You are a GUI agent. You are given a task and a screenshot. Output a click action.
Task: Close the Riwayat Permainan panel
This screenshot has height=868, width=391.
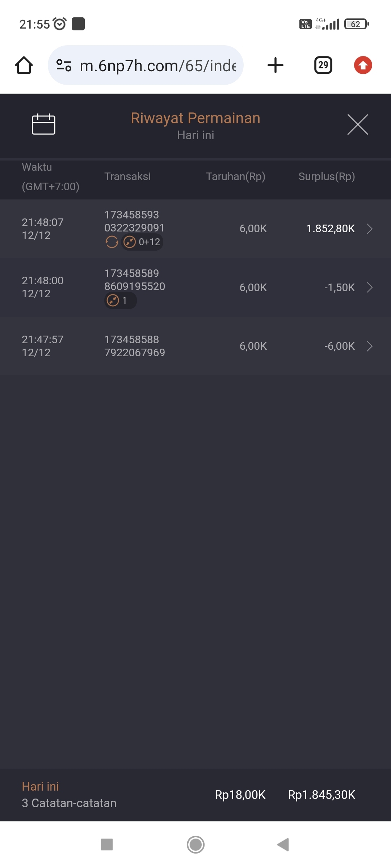coord(357,124)
